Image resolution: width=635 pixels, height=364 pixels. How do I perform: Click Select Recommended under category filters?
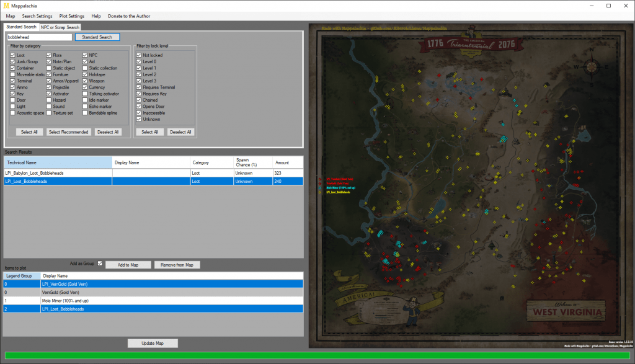tap(68, 131)
